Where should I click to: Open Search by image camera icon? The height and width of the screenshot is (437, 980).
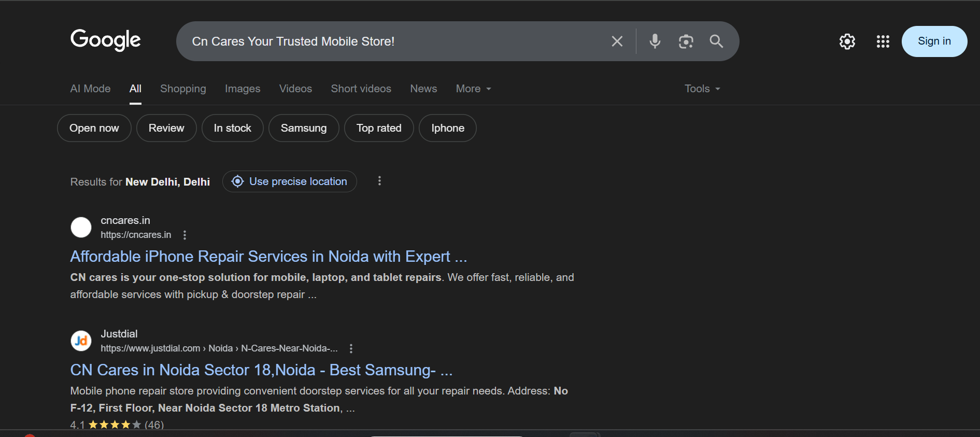tap(686, 41)
